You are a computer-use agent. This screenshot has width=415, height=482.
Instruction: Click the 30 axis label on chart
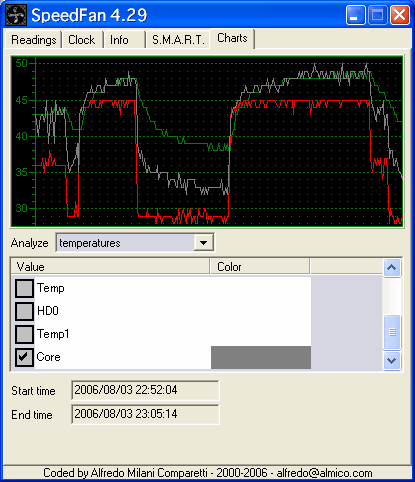pos(22,208)
